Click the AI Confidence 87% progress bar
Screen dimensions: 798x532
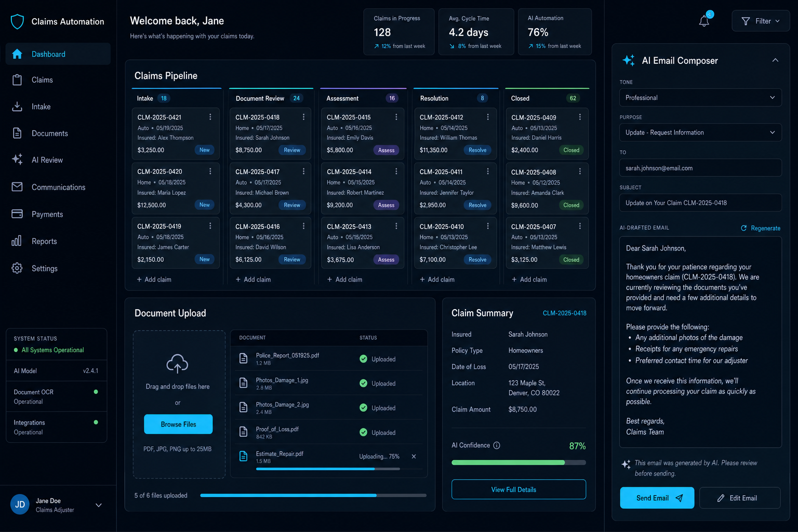click(x=518, y=462)
